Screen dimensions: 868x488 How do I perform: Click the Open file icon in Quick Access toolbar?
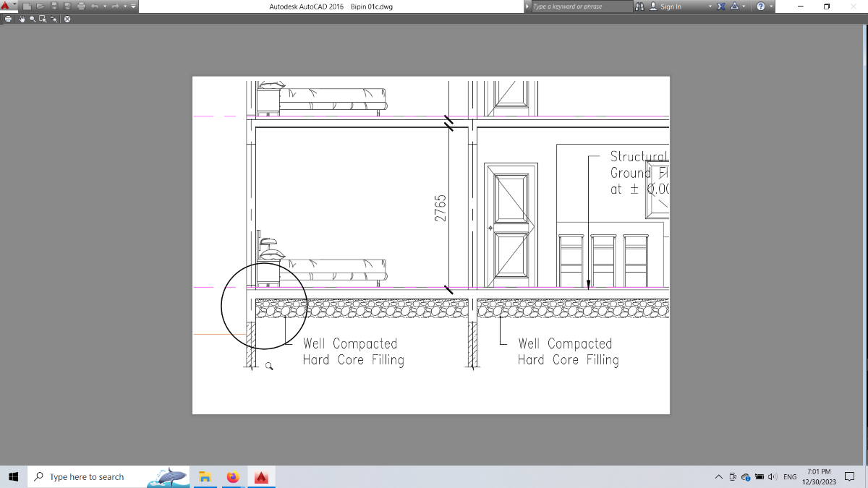click(41, 7)
